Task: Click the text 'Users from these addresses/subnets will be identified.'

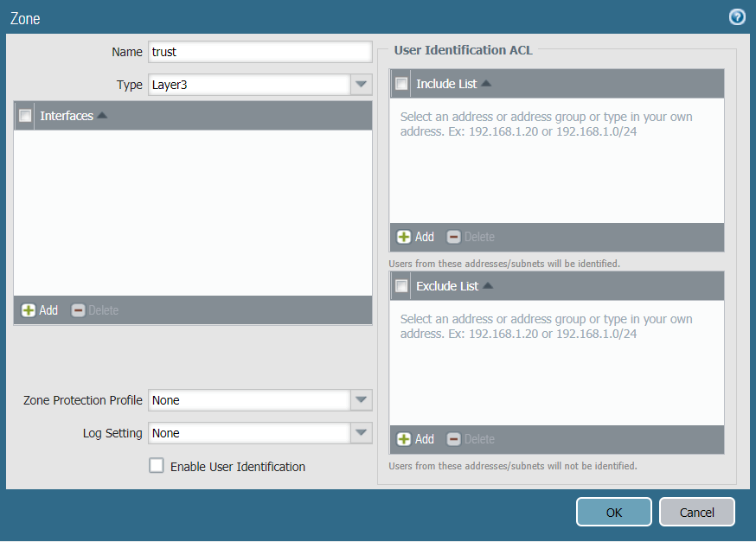Action: coord(504,264)
